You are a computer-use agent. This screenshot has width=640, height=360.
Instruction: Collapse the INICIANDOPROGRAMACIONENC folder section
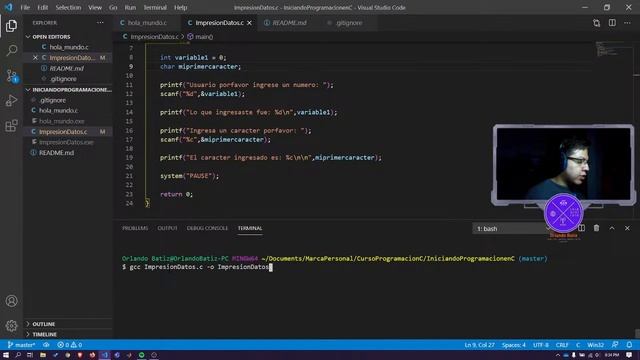coord(67,89)
